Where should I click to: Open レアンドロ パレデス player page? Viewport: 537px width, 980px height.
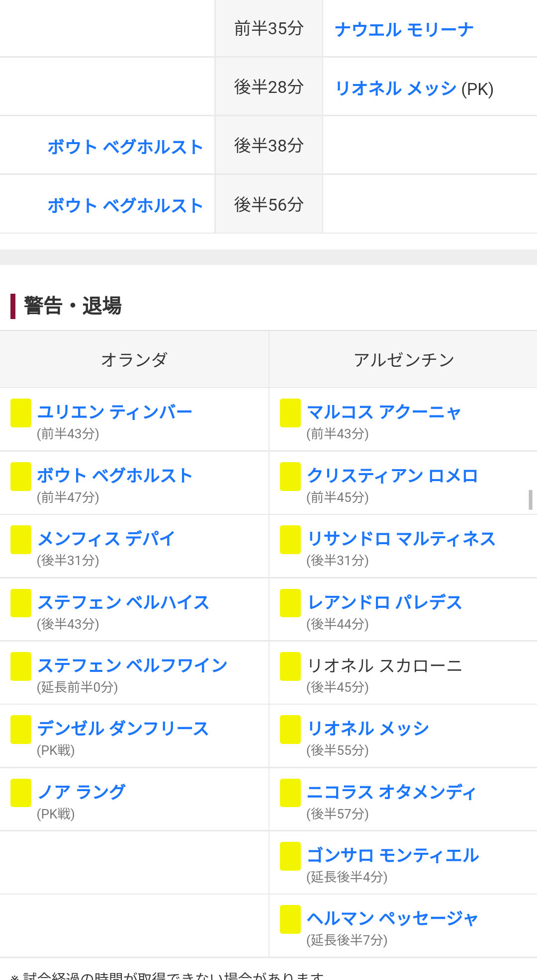tap(384, 602)
